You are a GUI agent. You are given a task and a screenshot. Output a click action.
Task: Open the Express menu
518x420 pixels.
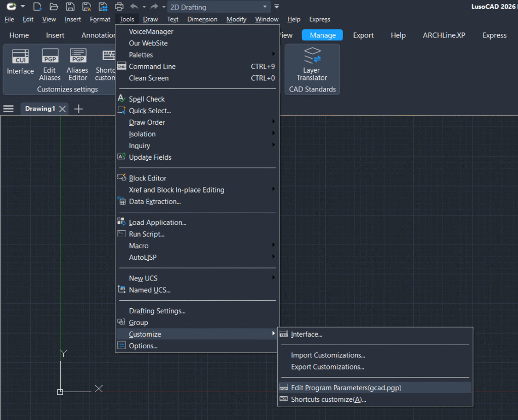pos(319,19)
